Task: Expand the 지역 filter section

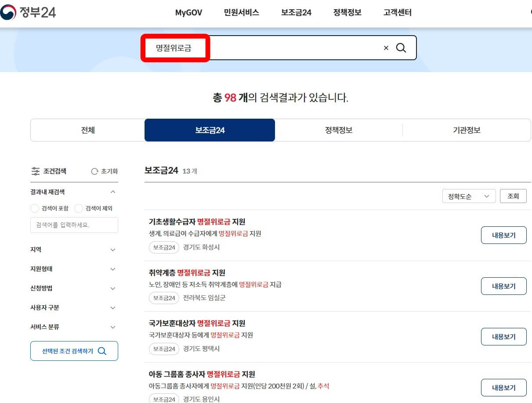Action: coord(113,249)
